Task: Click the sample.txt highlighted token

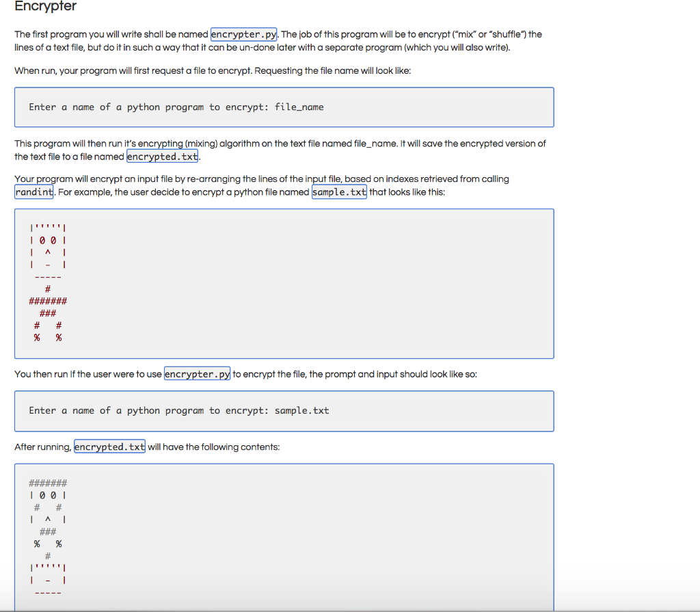Action: (339, 192)
